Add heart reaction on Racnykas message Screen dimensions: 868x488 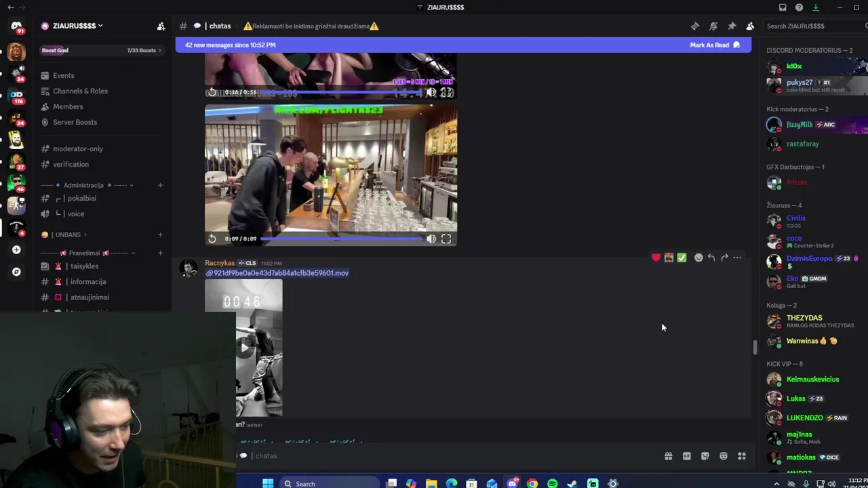[x=656, y=258]
